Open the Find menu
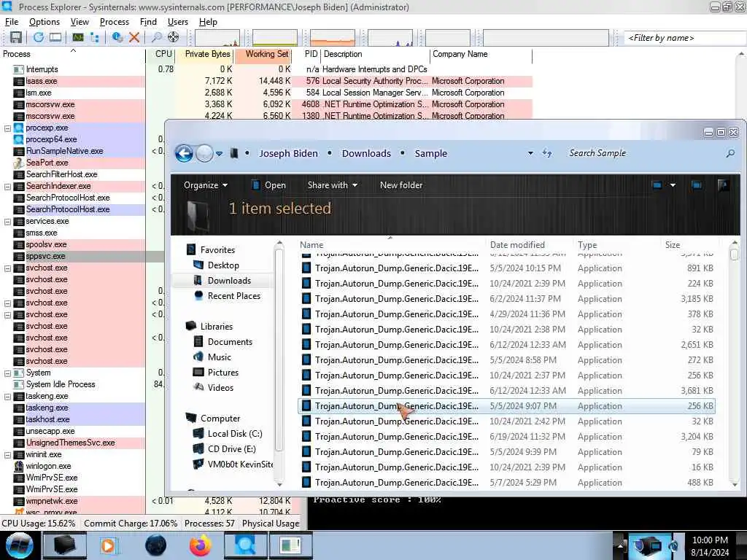Image resolution: width=747 pixels, height=560 pixels. tap(148, 22)
